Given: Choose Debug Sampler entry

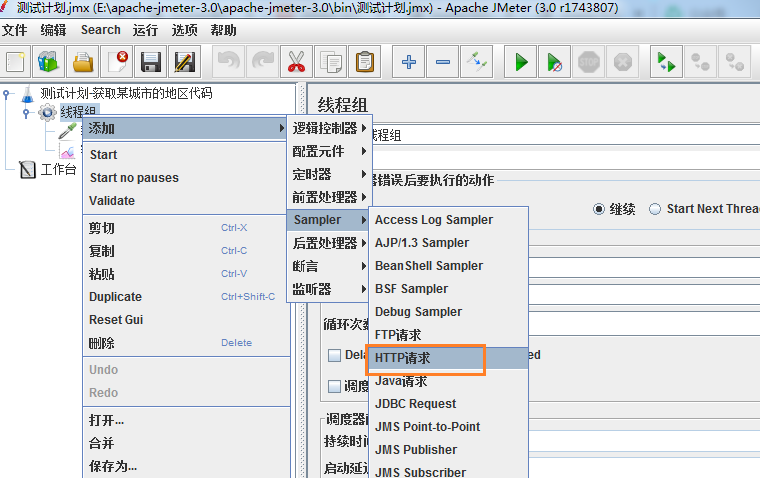Looking at the screenshot, I should [448, 312].
